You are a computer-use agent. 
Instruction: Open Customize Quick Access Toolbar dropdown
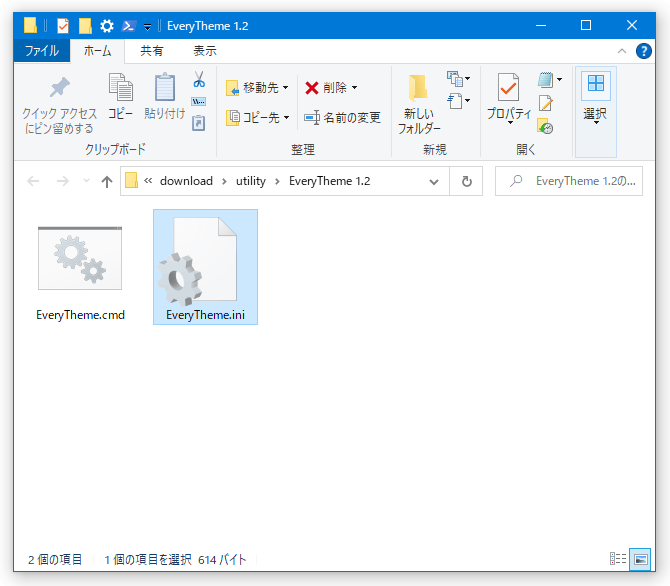147,27
